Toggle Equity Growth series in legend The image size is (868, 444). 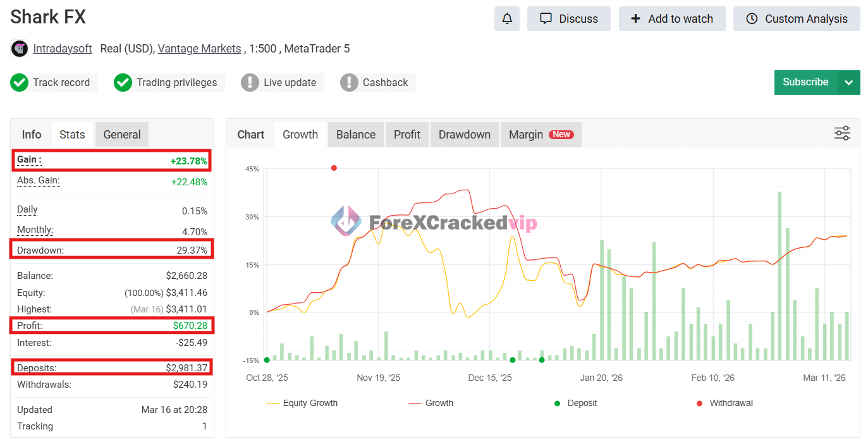[x=302, y=403]
